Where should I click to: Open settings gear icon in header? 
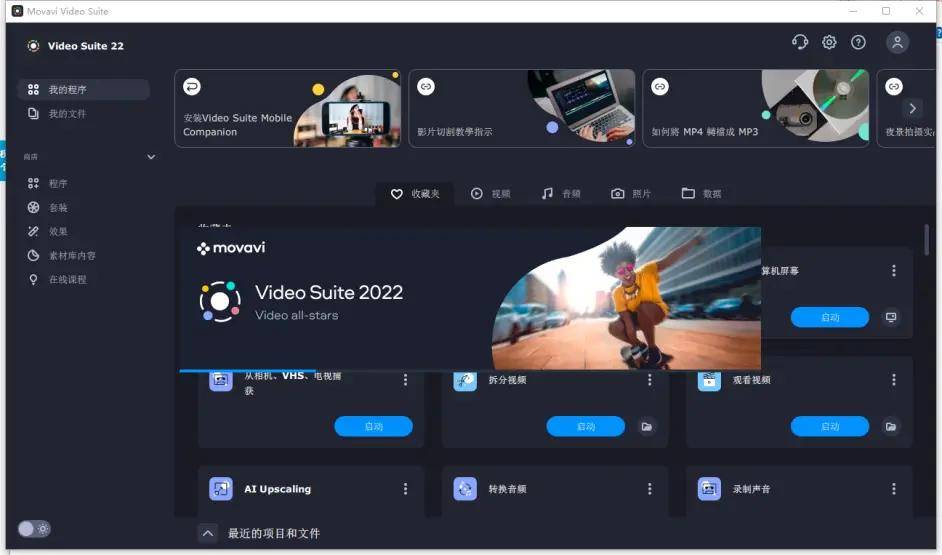point(829,42)
